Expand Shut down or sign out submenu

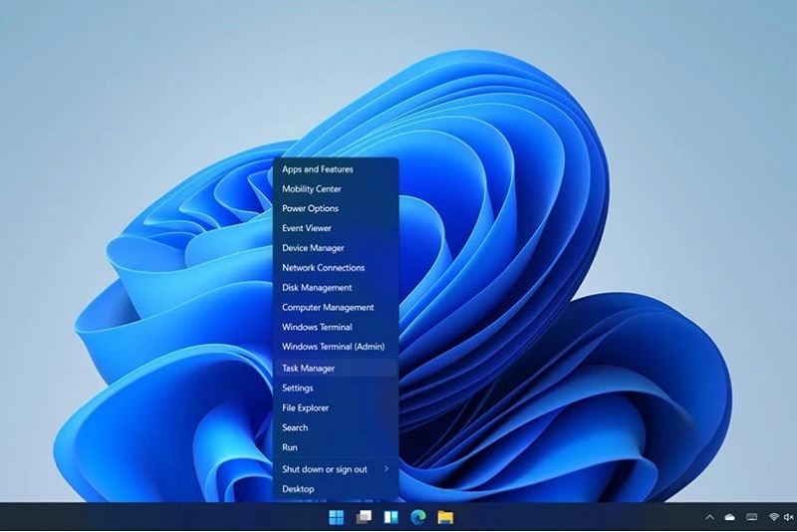[336, 469]
